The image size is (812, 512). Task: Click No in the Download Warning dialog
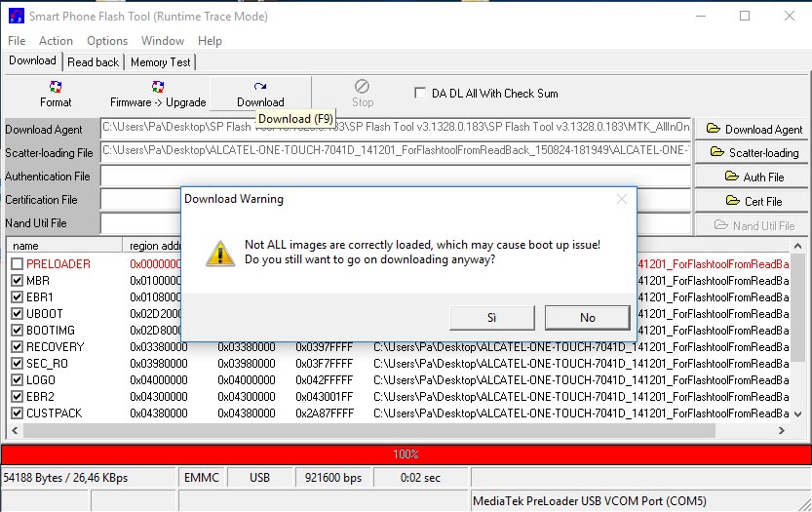tap(587, 318)
